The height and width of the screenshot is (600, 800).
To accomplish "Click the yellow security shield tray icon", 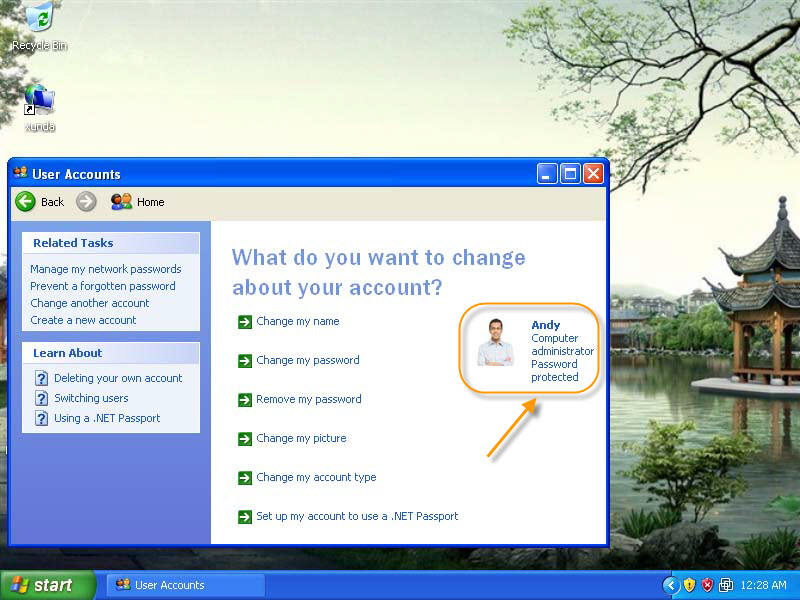I will click(689, 585).
